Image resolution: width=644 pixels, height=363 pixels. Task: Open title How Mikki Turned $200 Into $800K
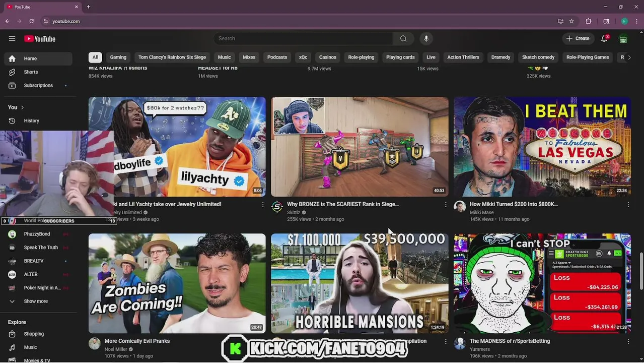[514, 204]
